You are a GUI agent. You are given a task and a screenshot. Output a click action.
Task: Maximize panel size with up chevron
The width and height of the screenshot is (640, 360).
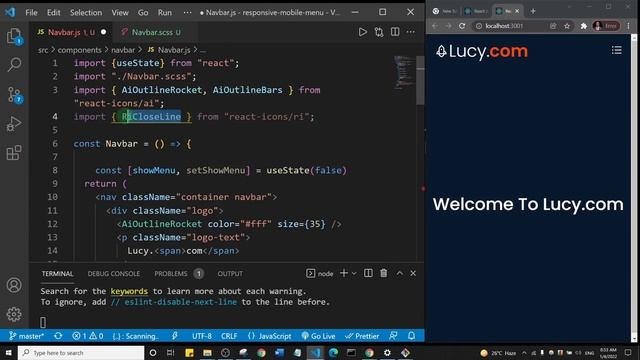tap(400, 273)
